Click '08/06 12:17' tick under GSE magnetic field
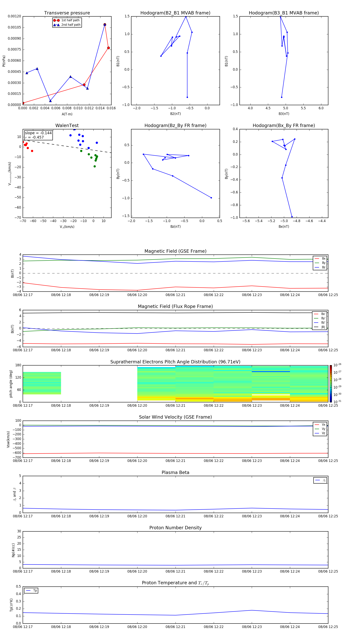The height and width of the screenshot is (644, 351). pos(23,295)
